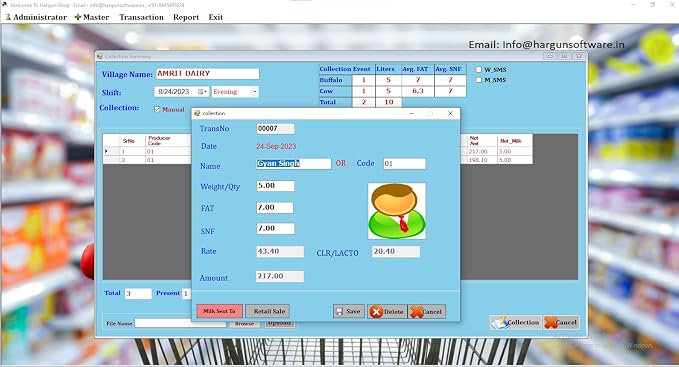679x367 pixels.
Task: Click the Collection button with notepad icon
Action: (515, 322)
